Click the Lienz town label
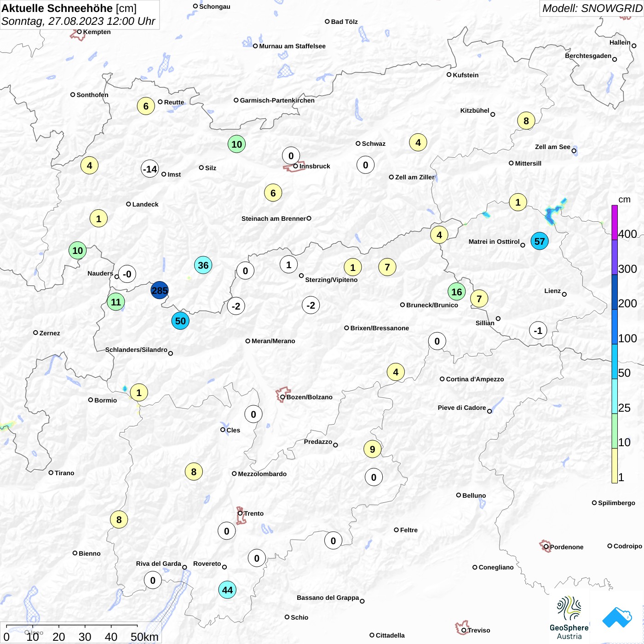This screenshot has width=644, height=644. (x=552, y=291)
